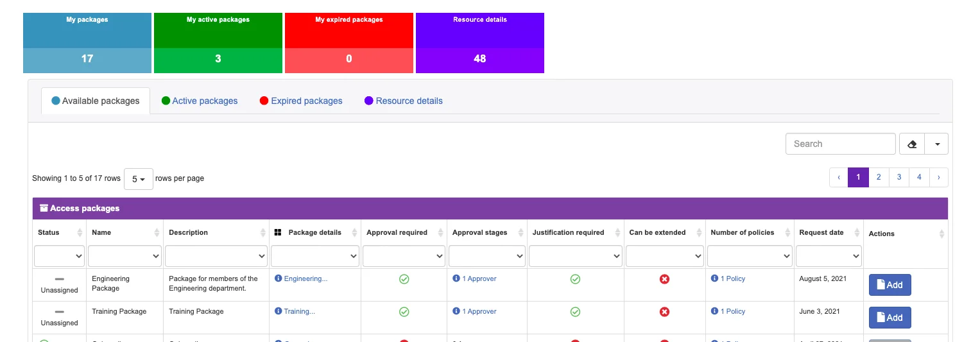This screenshot has height=342, width=980.
Task: Open the Expired packages tab
Action: tap(301, 101)
